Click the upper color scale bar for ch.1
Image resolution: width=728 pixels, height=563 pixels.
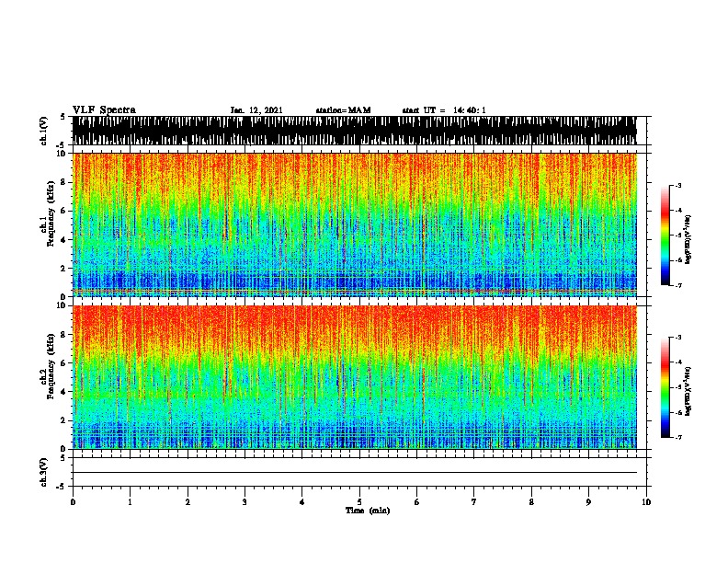pos(665,236)
